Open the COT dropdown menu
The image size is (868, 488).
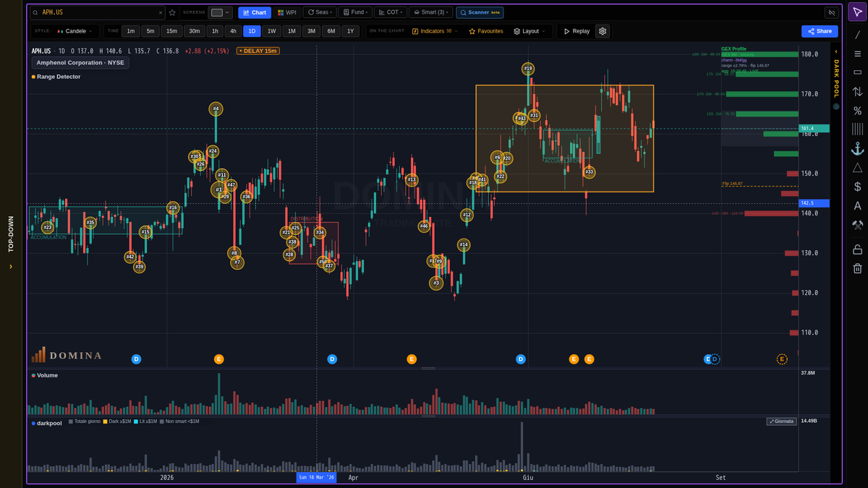390,12
